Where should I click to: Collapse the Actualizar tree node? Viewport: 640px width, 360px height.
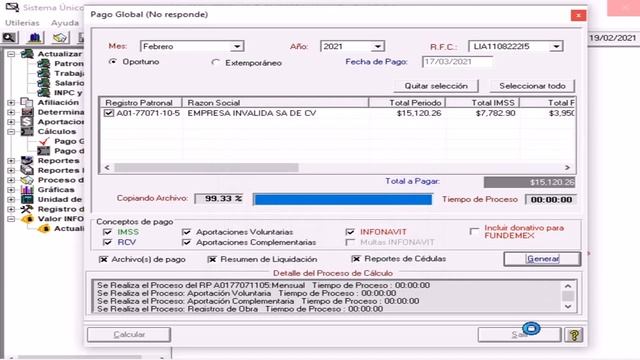pyautogui.click(x=11, y=53)
